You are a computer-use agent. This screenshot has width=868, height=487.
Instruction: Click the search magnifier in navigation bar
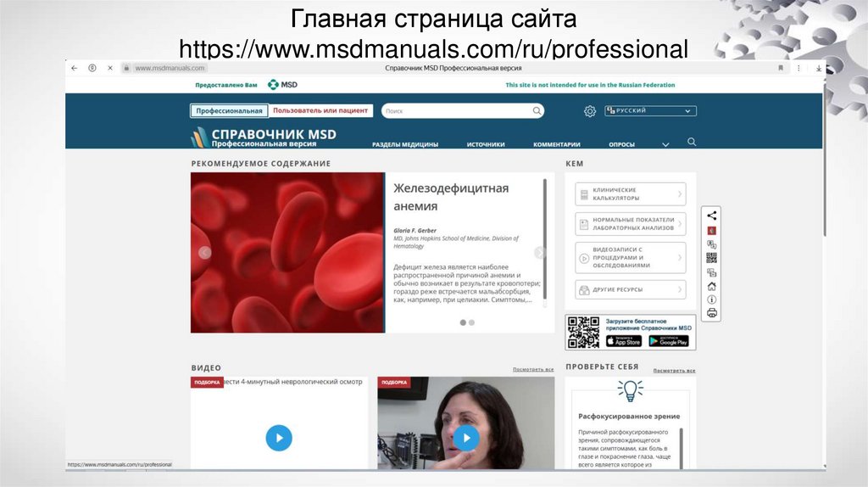pyautogui.click(x=692, y=142)
